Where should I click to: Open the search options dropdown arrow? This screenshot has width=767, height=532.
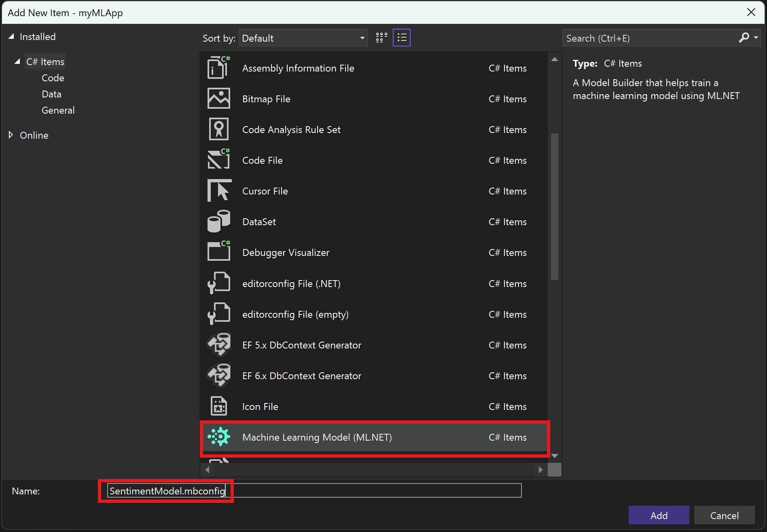(x=756, y=38)
